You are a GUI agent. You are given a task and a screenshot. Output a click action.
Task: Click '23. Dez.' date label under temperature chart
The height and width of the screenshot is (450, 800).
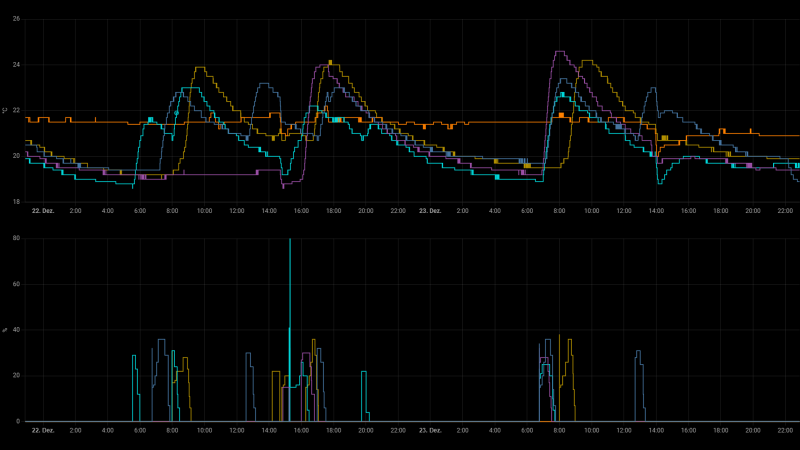pyautogui.click(x=430, y=211)
